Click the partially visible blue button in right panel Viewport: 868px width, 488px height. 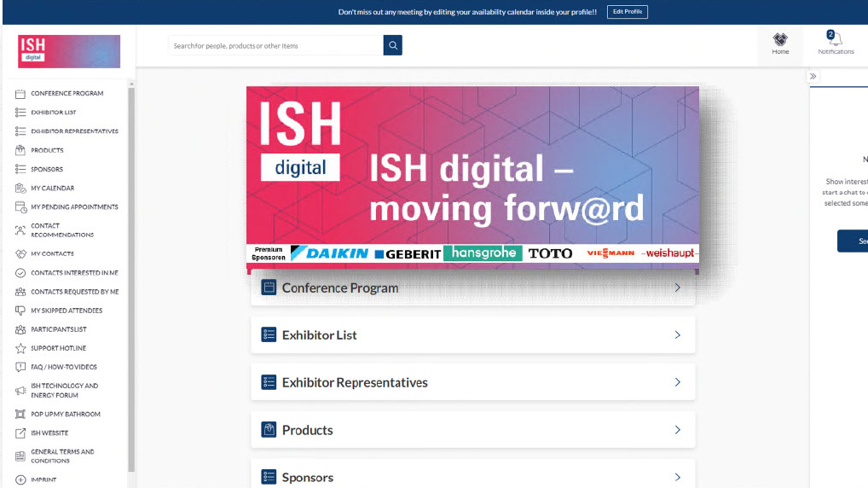pos(853,241)
